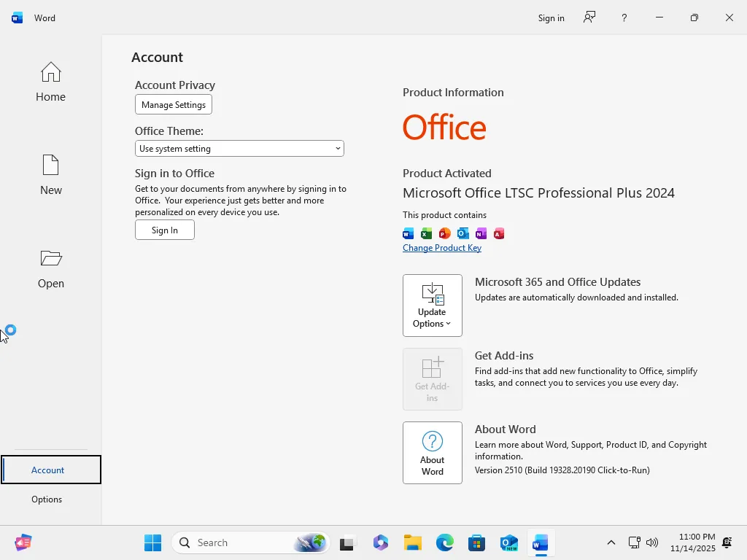The image size is (747, 560).
Task: Show hidden icons in system tray
Action: coord(611,542)
